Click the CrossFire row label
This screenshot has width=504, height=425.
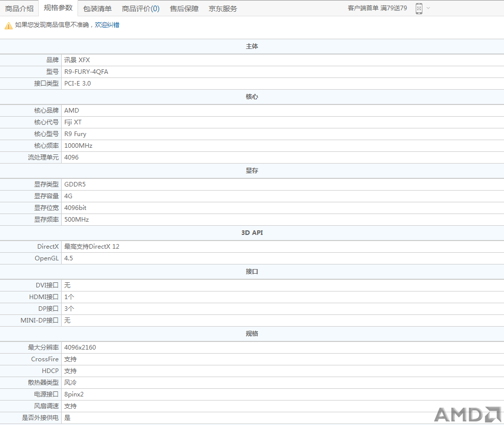click(x=45, y=359)
